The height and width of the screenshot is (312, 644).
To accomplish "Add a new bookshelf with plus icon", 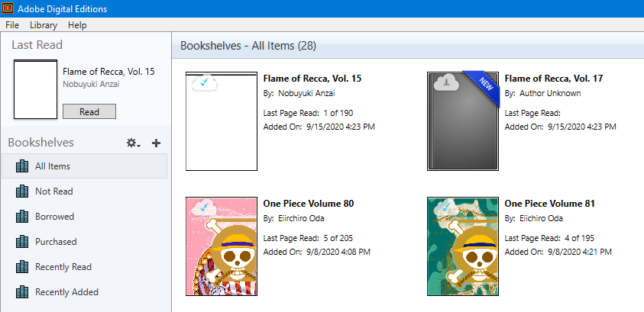I will click(156, 143).
